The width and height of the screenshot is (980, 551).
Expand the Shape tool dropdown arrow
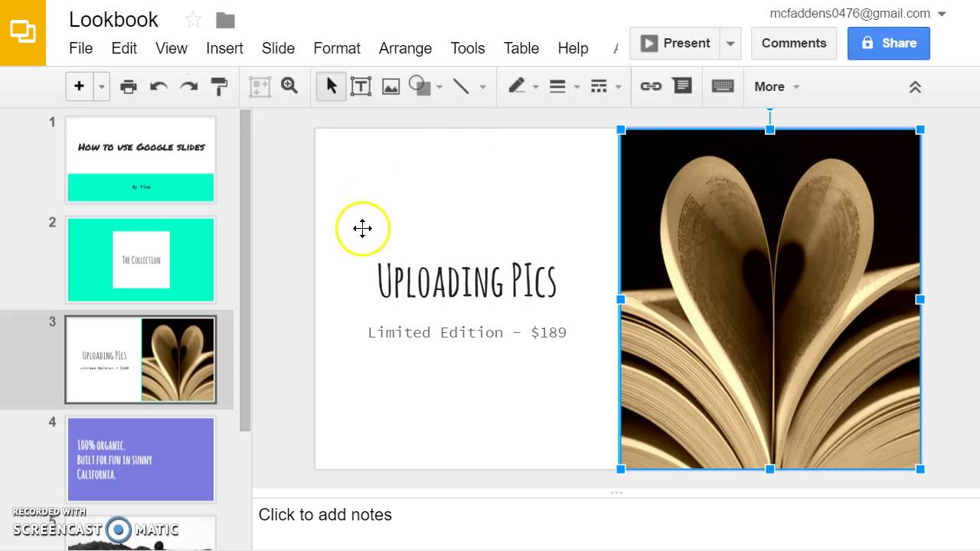pos(439,87)
